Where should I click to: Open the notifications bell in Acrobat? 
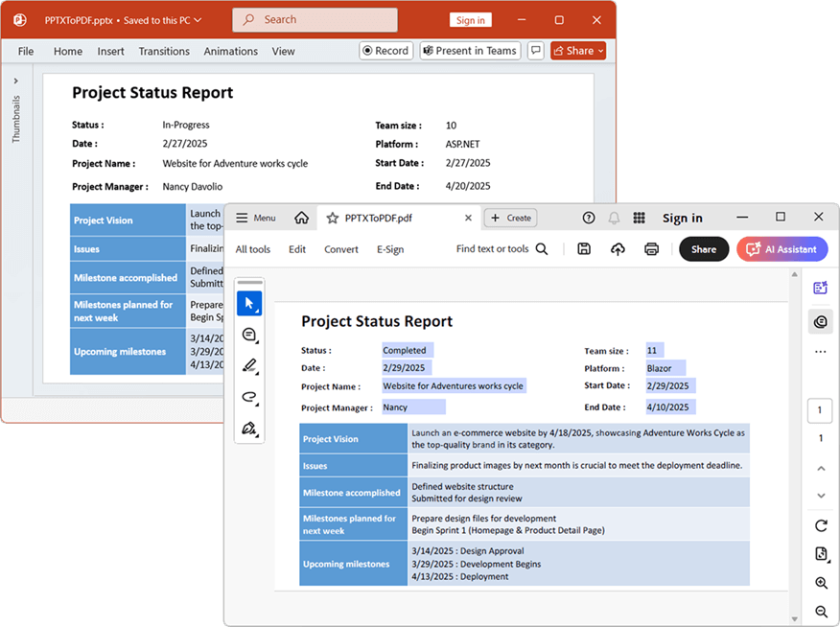pos(614,218)
